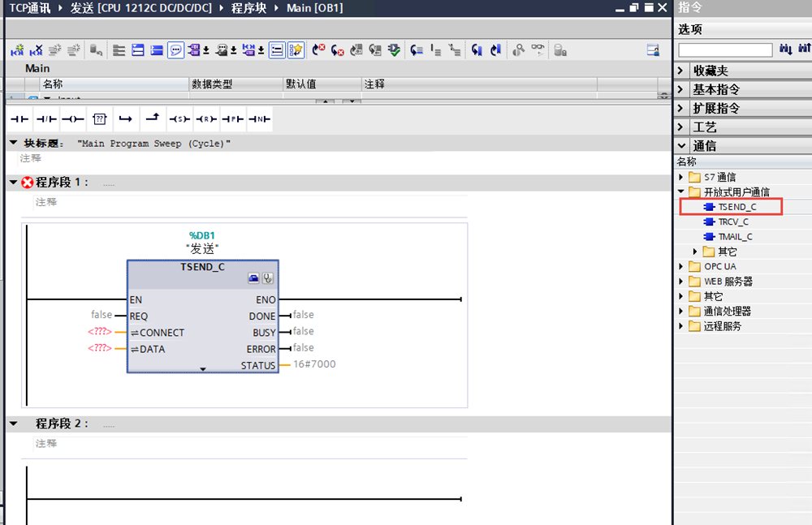812x525 pixels.
Task: Click the 数据类型 column header
Action: [x=212, y=84]
